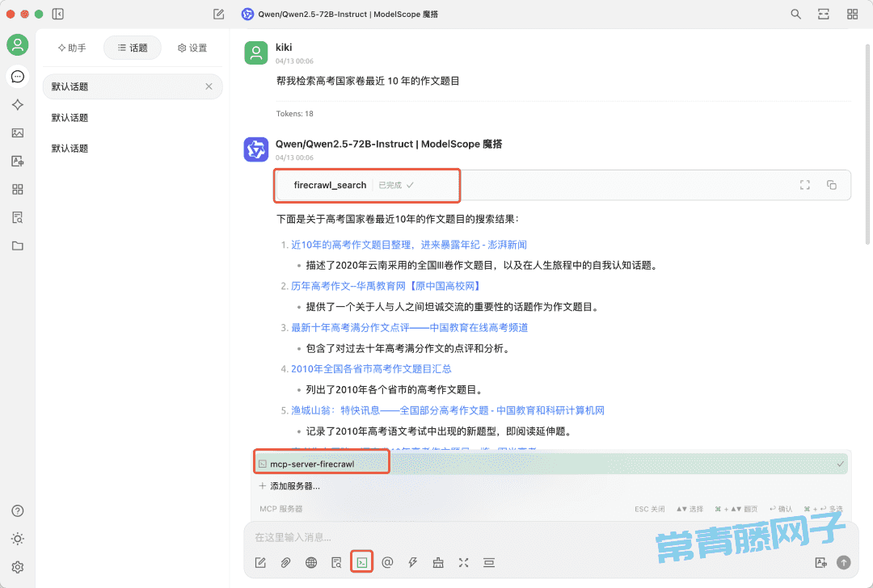Select the highlighted 默认话题 topic
The width and height of the screenshot is (873, 588).
tap(133, 86)
